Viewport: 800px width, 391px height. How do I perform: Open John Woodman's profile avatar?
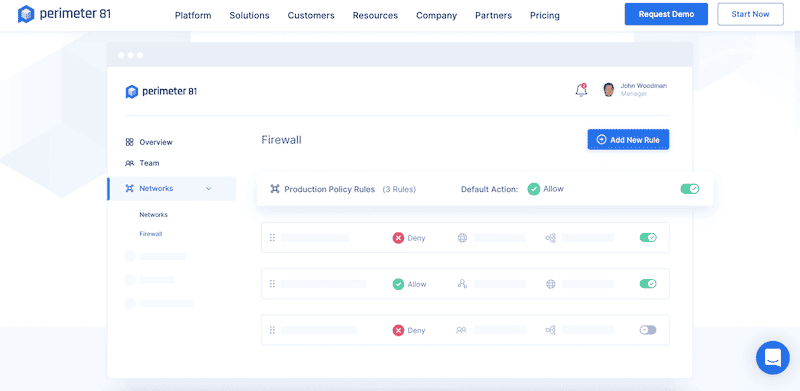point(608,90)
